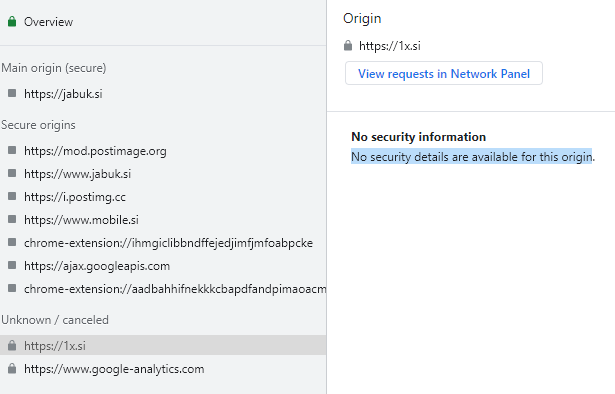Image resolution: width=615 pixels, height=394 pixels.
Task: Open the Overview security summary
Action: click(163, 22)
